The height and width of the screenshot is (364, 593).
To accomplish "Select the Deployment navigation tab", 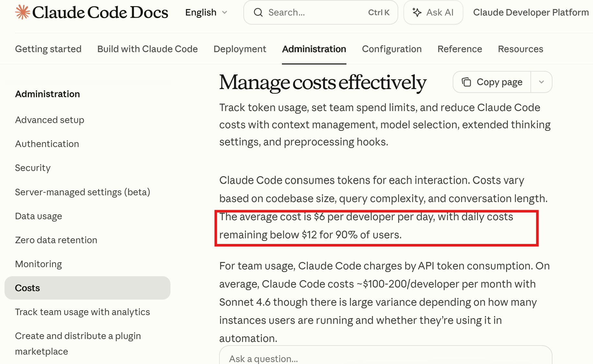I will [240, 49].
